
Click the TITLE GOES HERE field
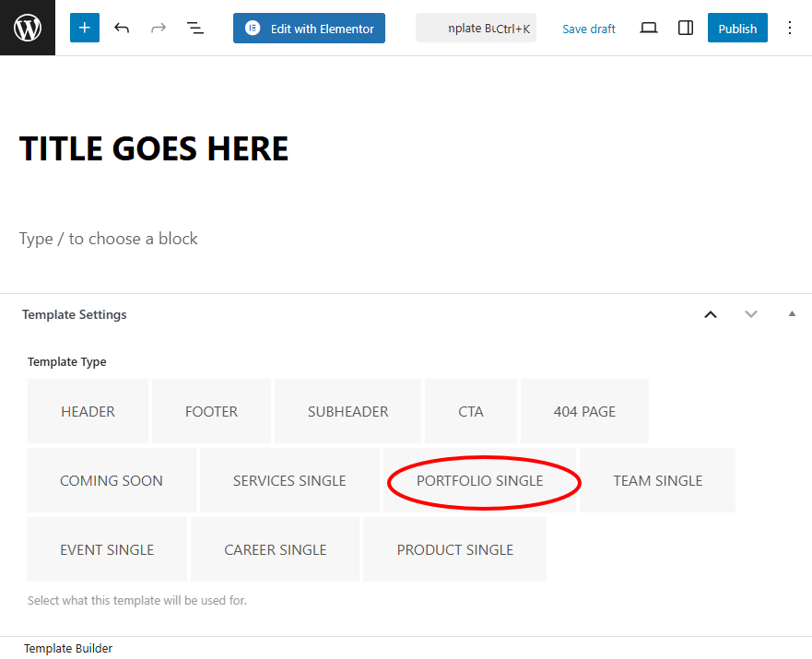(154, 148)
